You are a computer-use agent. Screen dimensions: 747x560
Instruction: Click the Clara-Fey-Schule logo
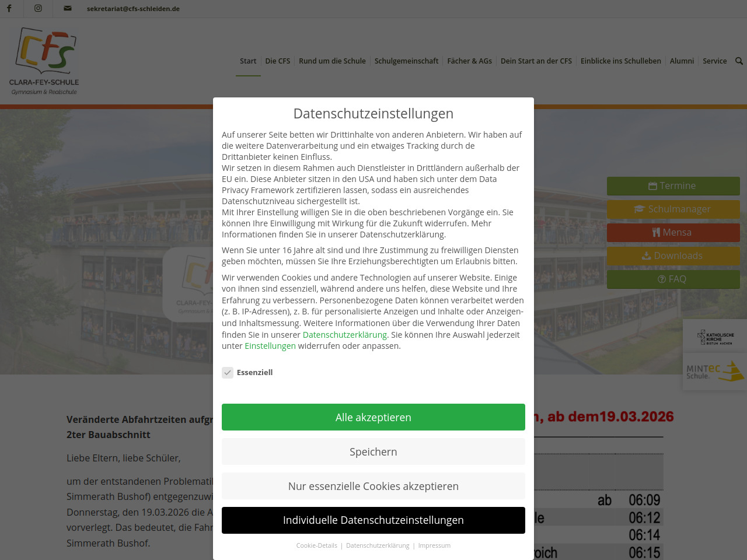(x=44, y=61)
